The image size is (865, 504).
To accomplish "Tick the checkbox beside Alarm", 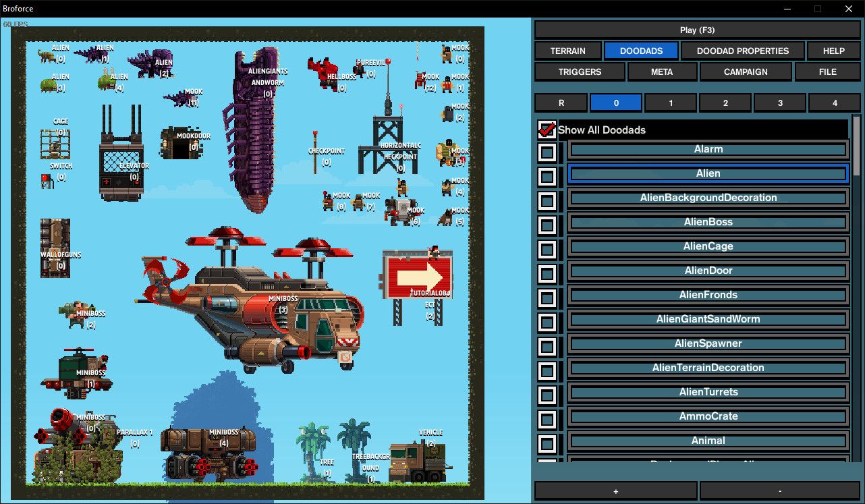I will (547, 152).
